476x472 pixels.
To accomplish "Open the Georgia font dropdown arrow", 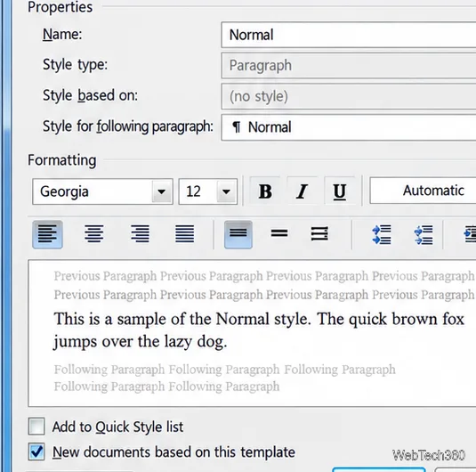I will [x=162, y=191].
